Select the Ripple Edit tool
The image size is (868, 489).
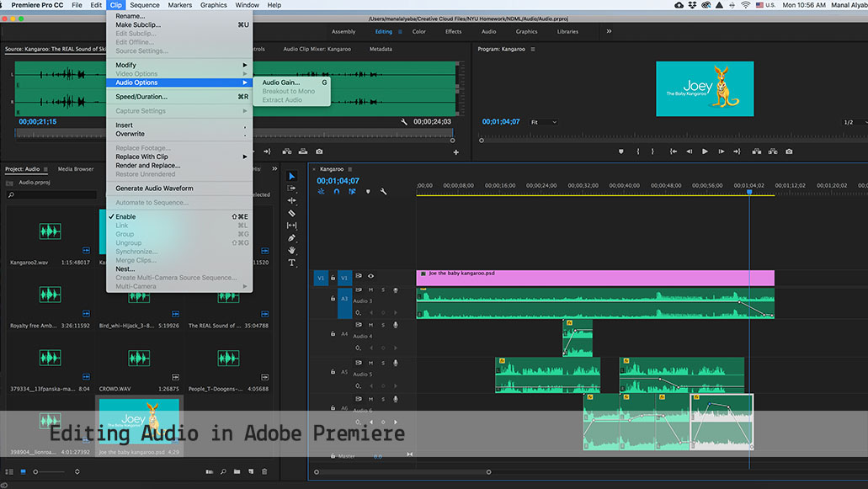click(x=292, y=200)
